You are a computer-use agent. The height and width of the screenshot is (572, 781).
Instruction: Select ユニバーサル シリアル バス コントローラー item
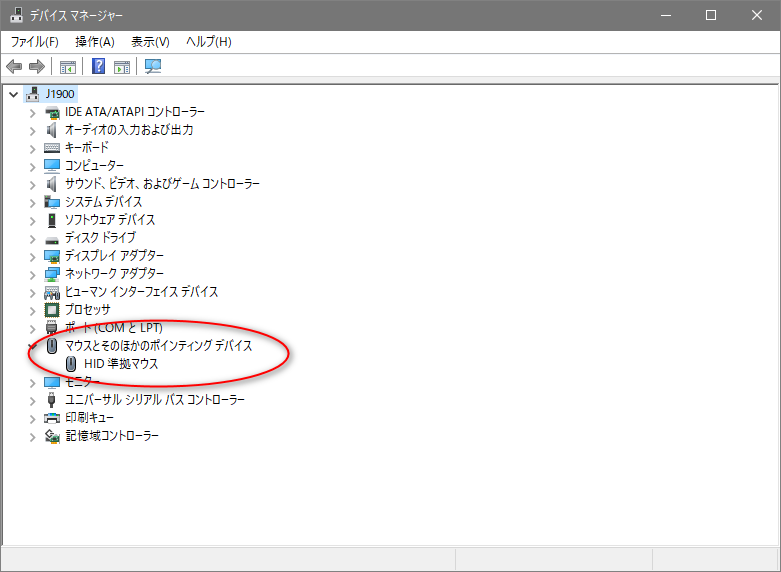click(x=154, y=400)
